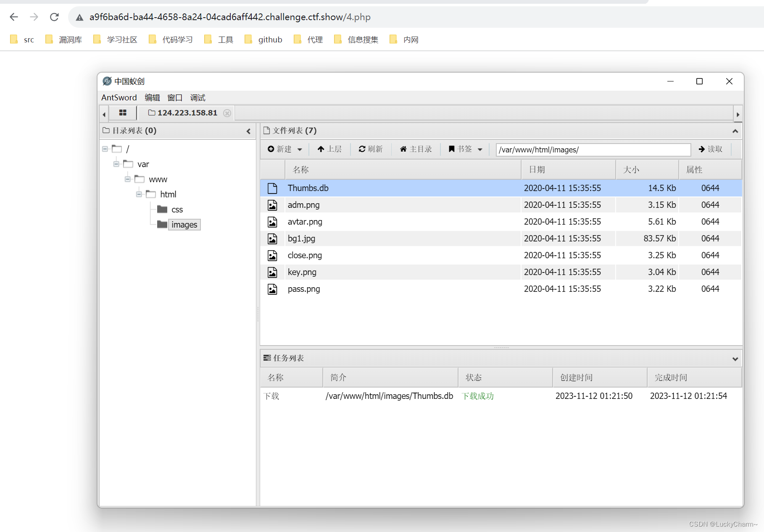
Task: Select the adm.png file name
Action: [303, 205]
